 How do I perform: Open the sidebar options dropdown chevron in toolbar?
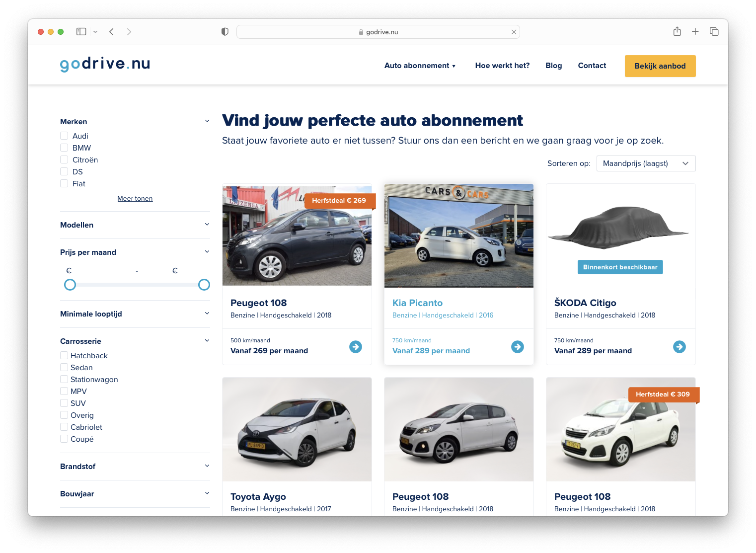(95, 32)
